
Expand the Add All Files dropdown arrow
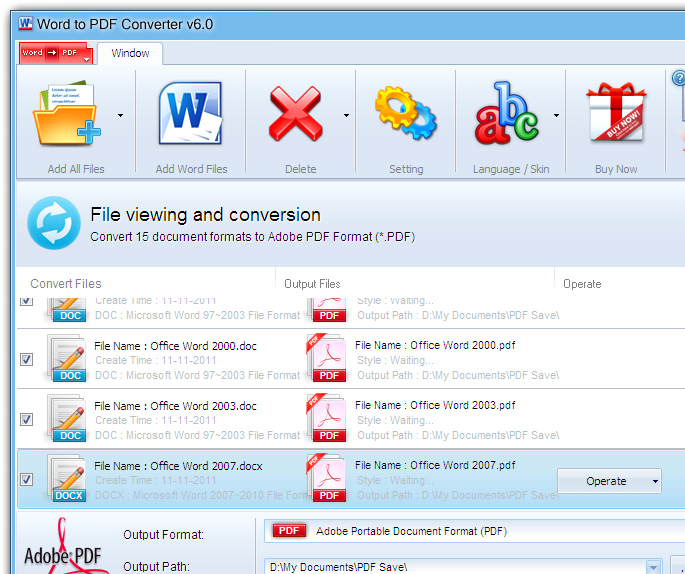pos(120,115)
